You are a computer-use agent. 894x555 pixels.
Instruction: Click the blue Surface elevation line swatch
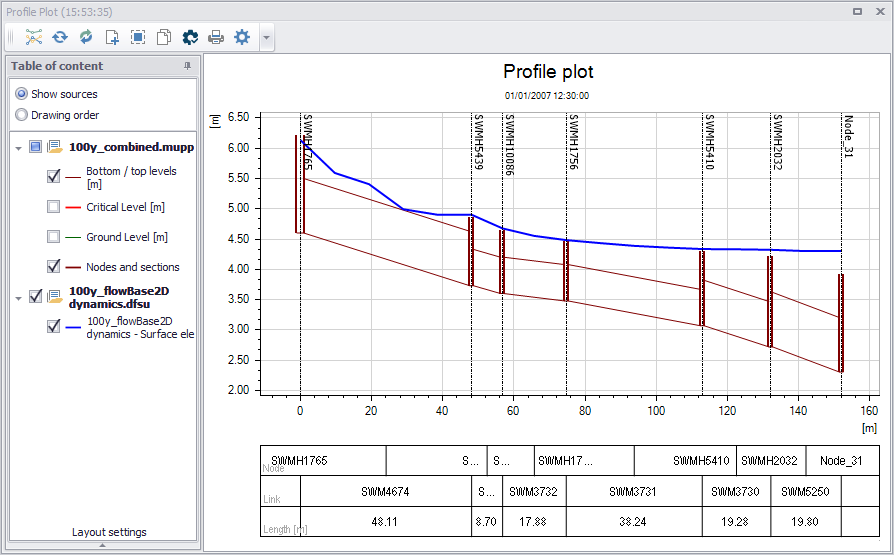click(x=73, y=327)
